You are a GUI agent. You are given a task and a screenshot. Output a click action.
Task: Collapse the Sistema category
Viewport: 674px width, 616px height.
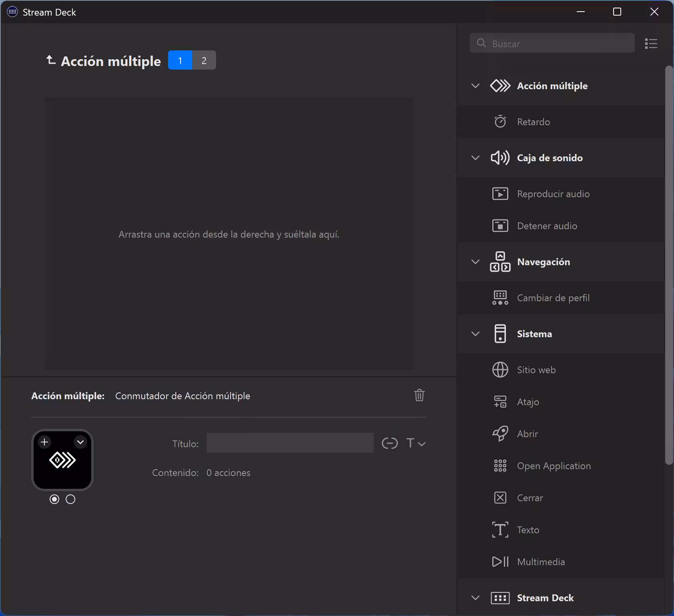tap(475, 334)
